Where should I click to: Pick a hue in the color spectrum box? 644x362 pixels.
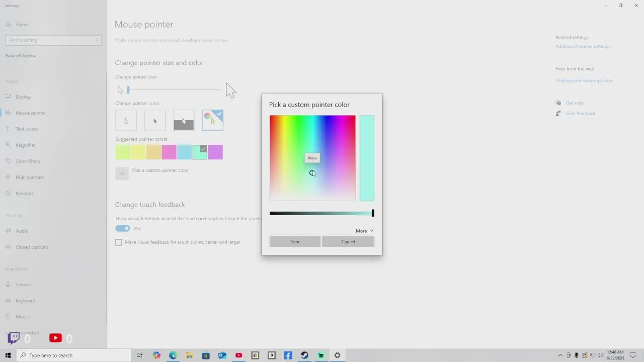[312, 158]
